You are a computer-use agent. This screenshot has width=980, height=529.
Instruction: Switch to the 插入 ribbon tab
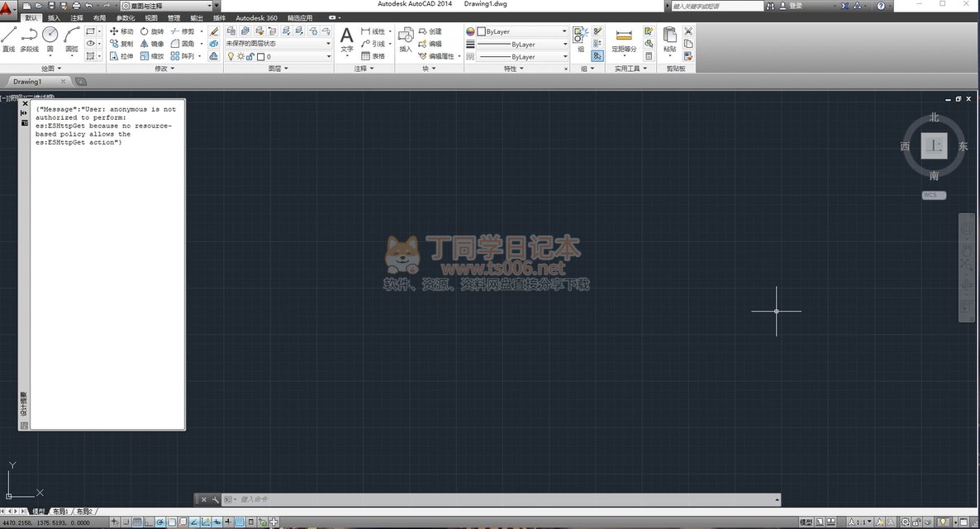pos(55,18)
